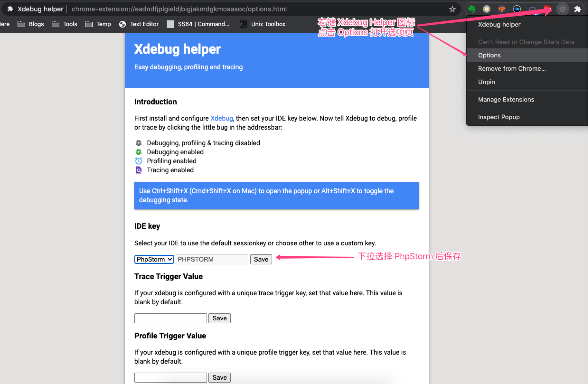Click the bookmark star in the address bar
The height and width of the screenshot is (384, 588).
click(x=452, y=9)
